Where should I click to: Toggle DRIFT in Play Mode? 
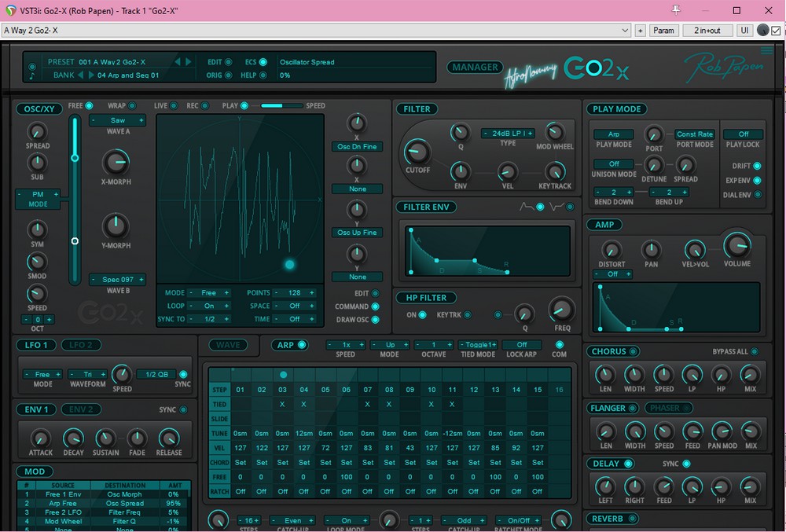(757, 166)
